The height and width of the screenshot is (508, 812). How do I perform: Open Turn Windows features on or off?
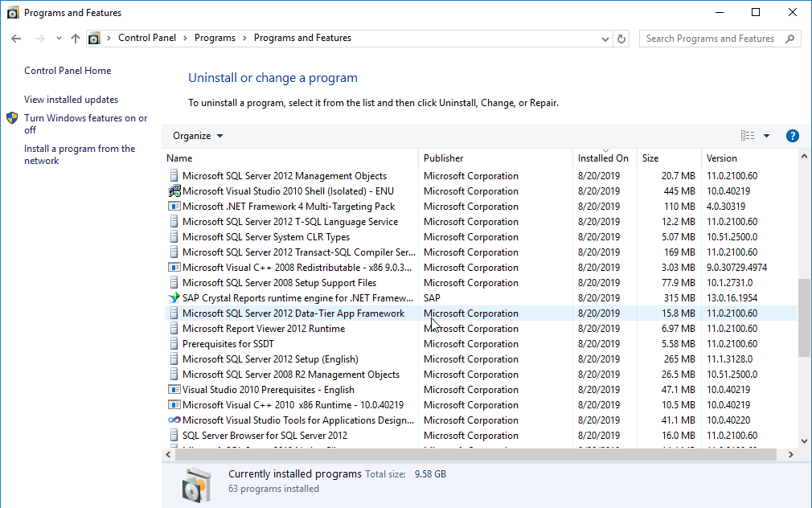pyautogui.click(x=86, y=124)
